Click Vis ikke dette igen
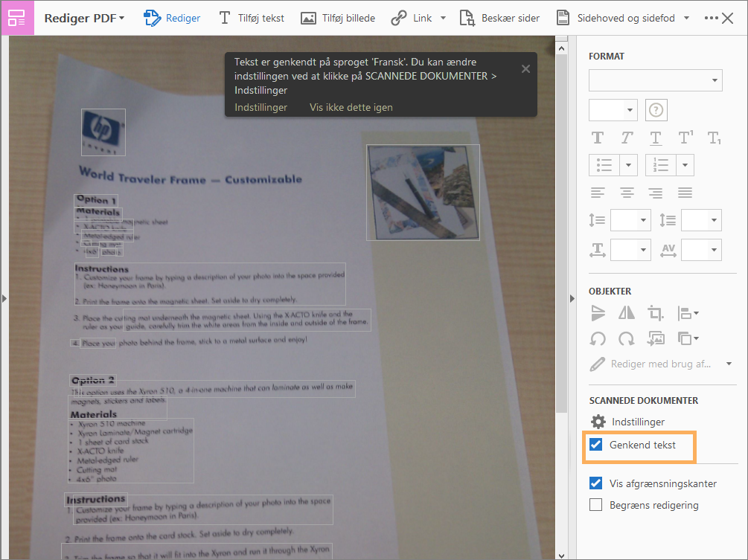The image size is (748, 560). point(351,107)
